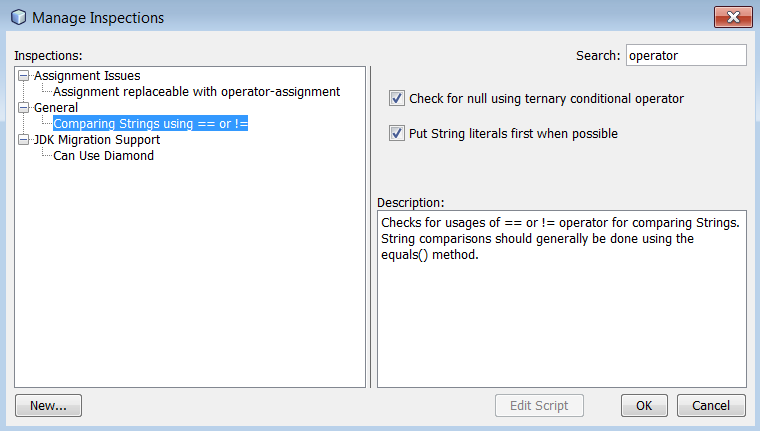
Task: Collapse the Assignment Issues tree node
Action: point(24,75)
